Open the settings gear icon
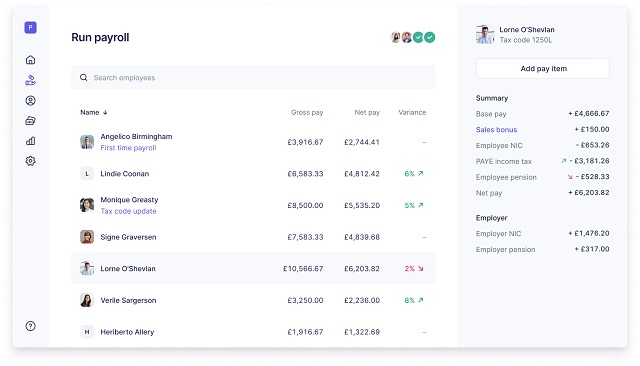Image resolution: width=640 pixels, height=366 pixels. pos(30,161)
